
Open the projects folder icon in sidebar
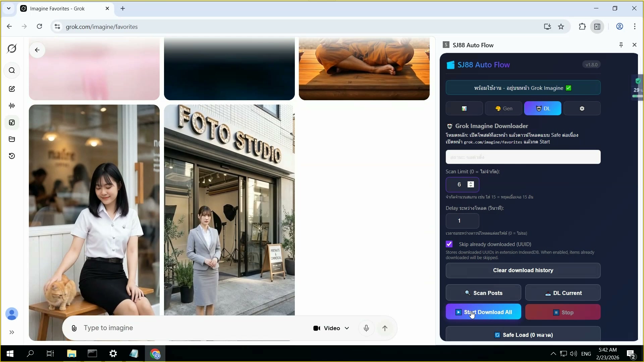tap(12, 139)
